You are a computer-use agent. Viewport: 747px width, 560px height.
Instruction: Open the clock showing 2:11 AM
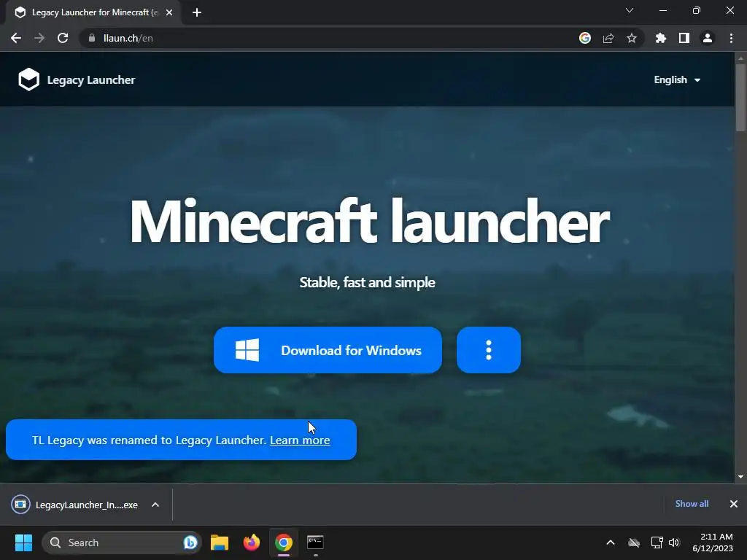pos(713,542)
